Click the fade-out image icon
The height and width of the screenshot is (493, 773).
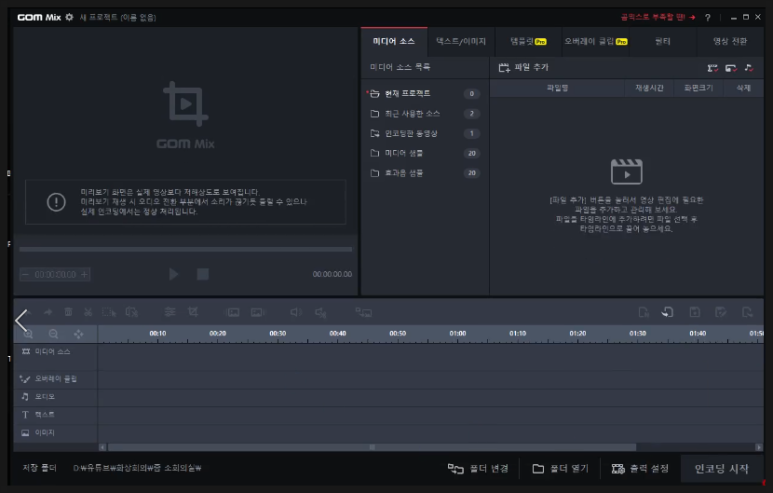click(x=258, y=312)
